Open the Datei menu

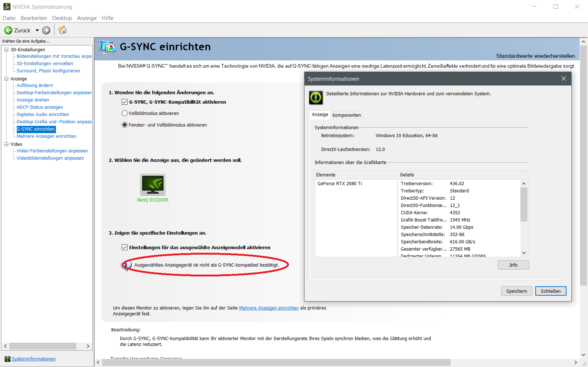(x=9, y=18)
